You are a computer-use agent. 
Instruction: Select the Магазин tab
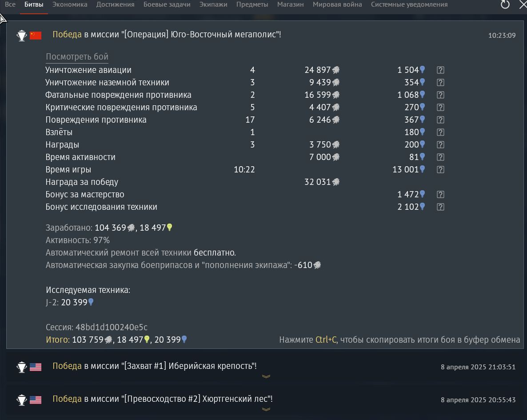click(291, 5)
